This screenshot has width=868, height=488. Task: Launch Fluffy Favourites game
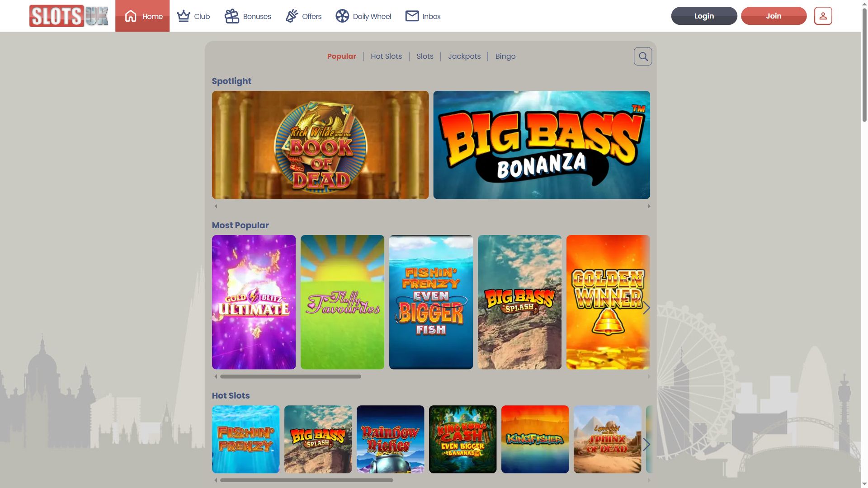click(x=342, y=302)
